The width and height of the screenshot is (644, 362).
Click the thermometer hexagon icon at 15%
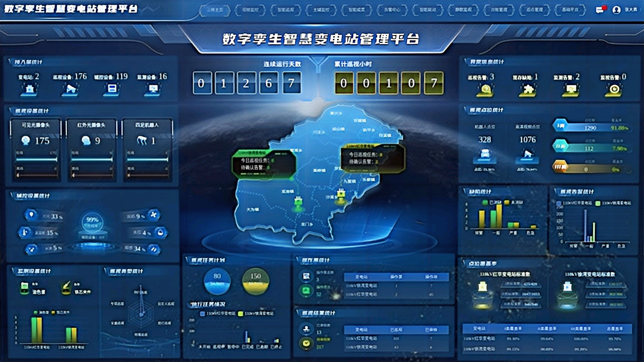click(24, 232)
